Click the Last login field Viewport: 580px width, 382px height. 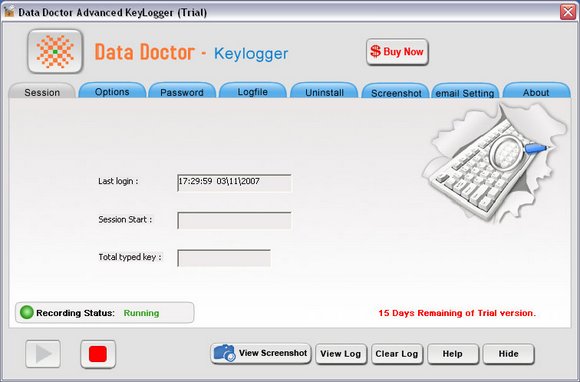pyautogui.click(x=234, y=183)
